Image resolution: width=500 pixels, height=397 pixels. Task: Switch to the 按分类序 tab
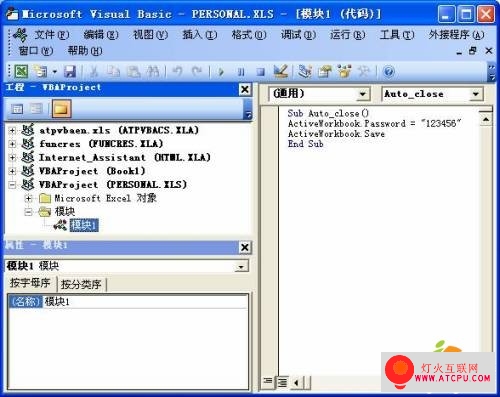tap(81, 284)
